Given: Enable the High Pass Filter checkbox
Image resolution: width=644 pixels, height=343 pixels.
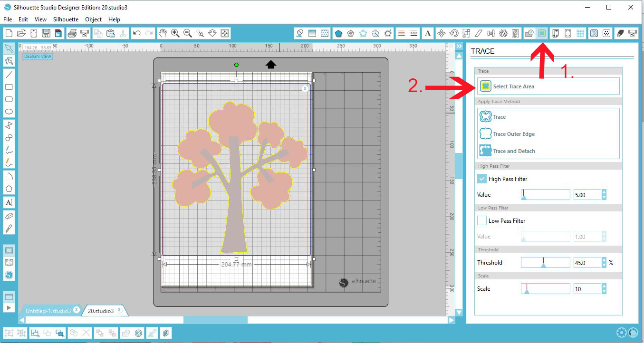Looking at the screenshot, I should [481, 179].
